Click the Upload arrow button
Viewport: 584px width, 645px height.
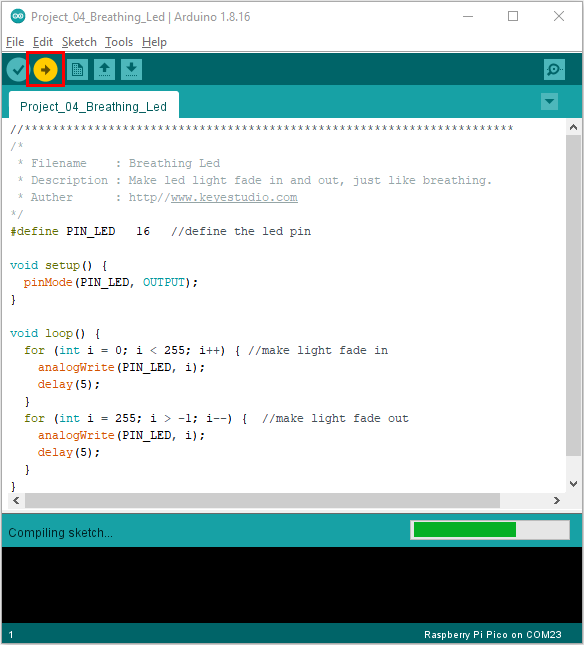tap(45, 70)
